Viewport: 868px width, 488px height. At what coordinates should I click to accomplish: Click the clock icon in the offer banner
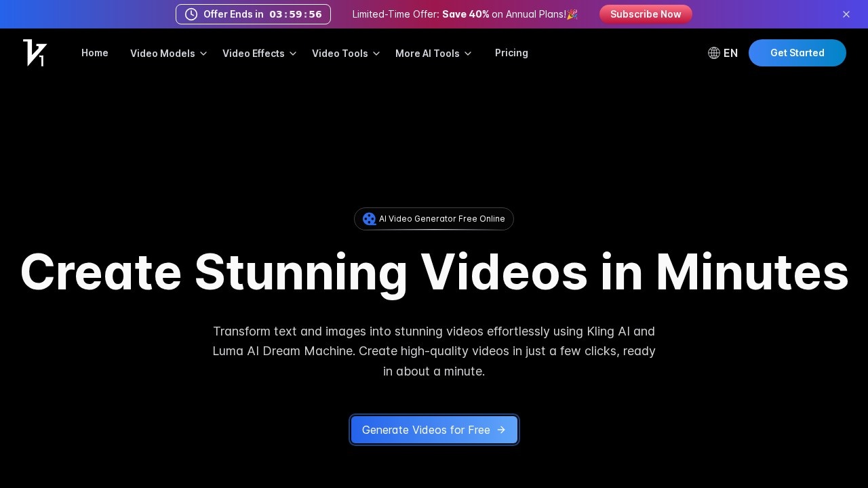tap(191, 14)
